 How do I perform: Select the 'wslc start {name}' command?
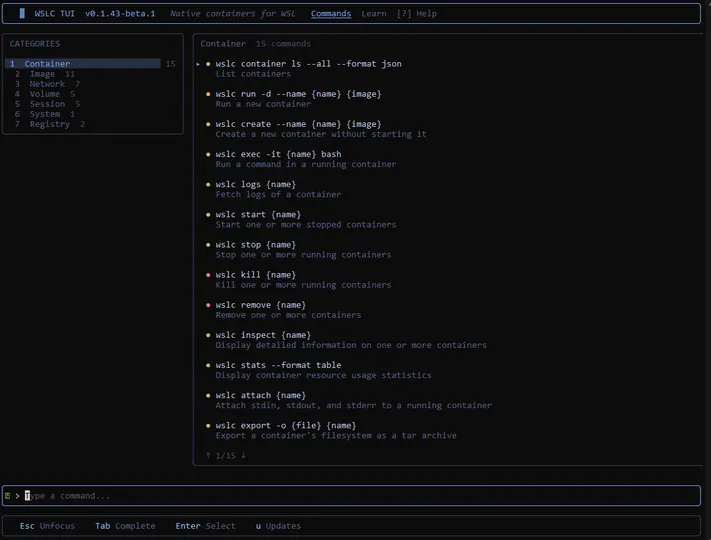(258, 214)
